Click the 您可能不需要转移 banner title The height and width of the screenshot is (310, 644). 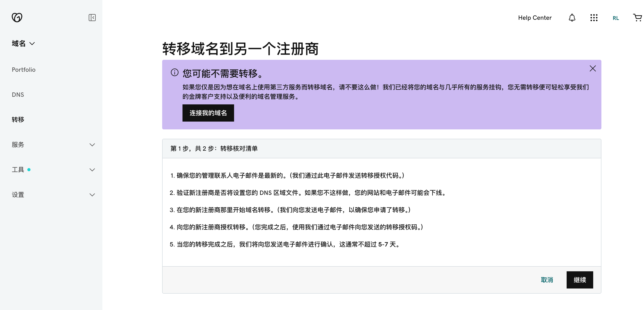click(223, 73)
